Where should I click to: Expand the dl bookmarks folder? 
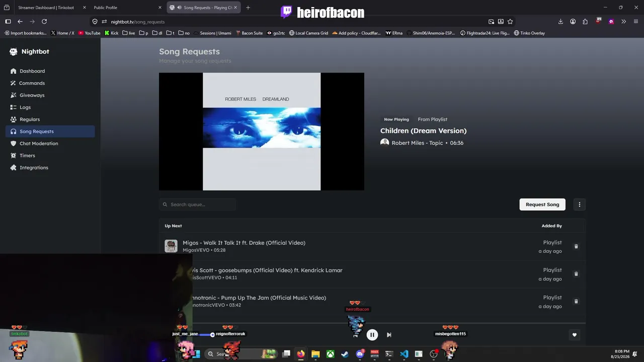[157, 33]
